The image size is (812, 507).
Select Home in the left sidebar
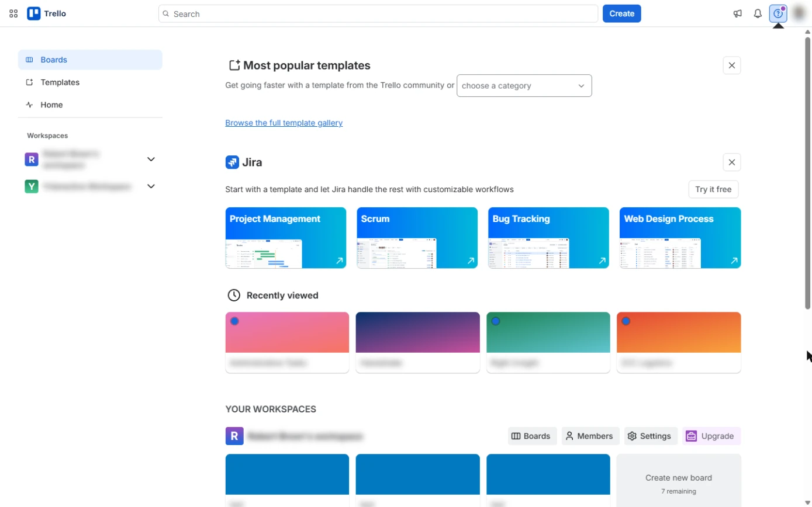90,105
